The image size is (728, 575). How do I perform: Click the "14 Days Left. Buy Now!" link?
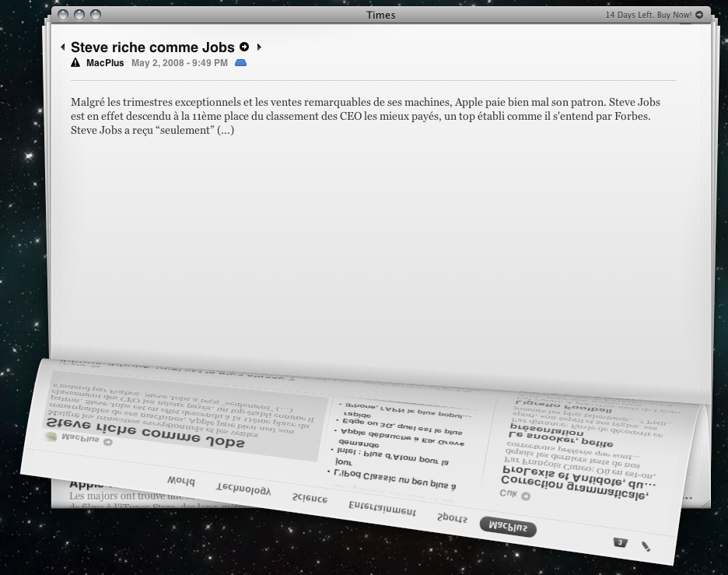coord(653,15)
